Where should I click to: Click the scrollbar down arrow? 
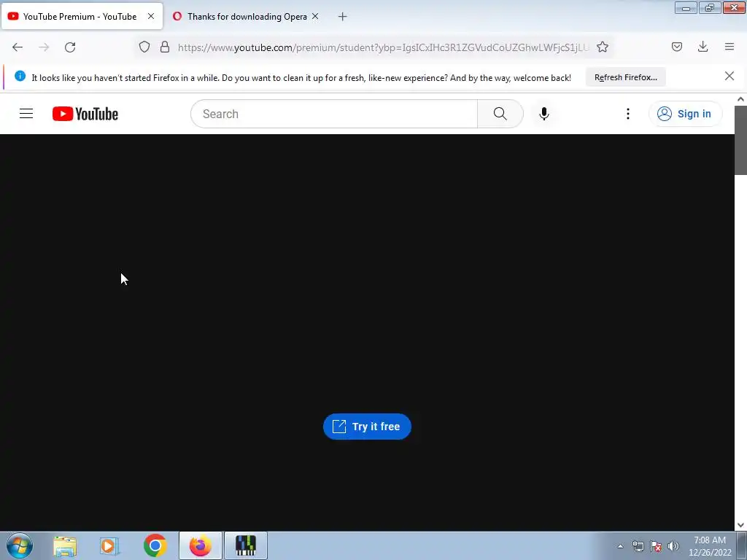740,525
